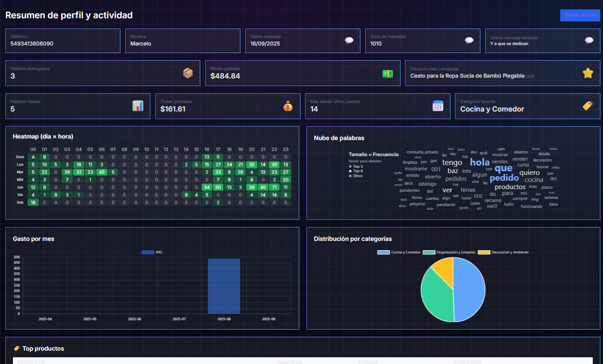Viewport: 603px width, 364px height.
Task: Click the word 'hola' in the word cloud
Action: point(480,162)
